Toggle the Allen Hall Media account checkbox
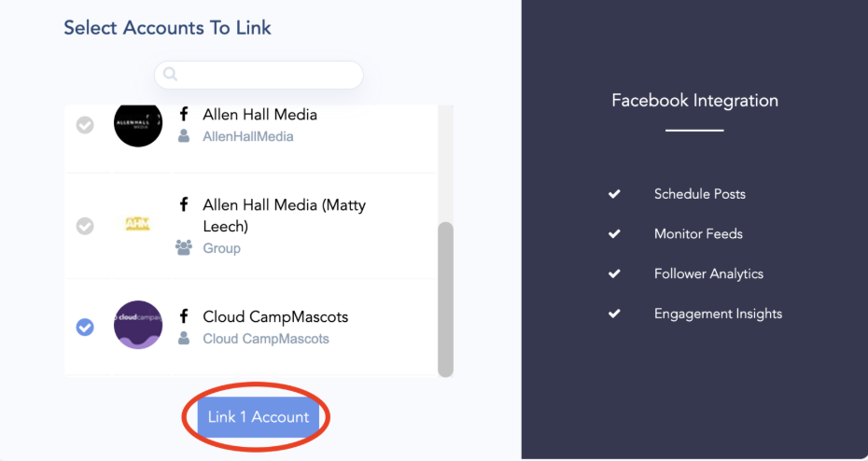The image size is (868, 461). (x=85, y=125)
